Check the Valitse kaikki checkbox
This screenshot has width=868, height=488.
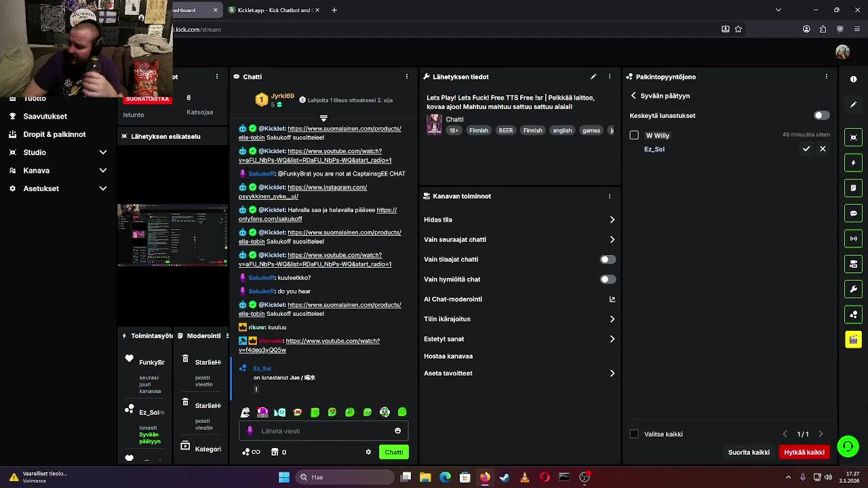tap(634, 434)
